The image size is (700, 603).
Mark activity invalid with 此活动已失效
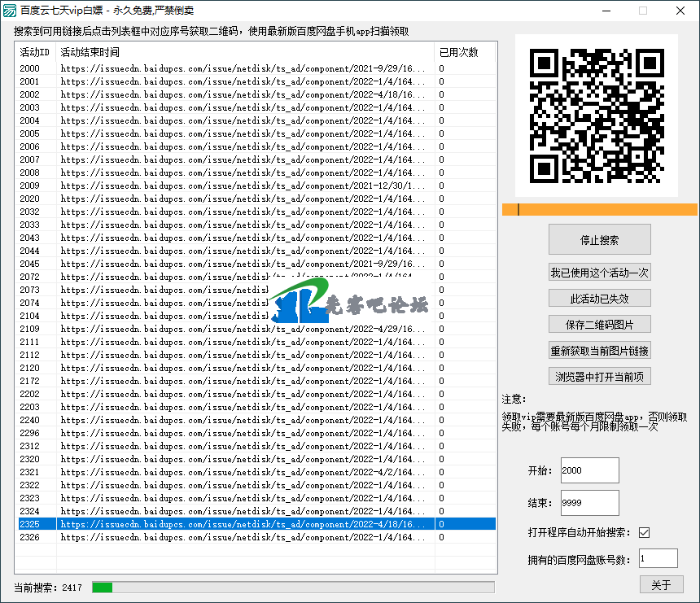pos(599,298)
